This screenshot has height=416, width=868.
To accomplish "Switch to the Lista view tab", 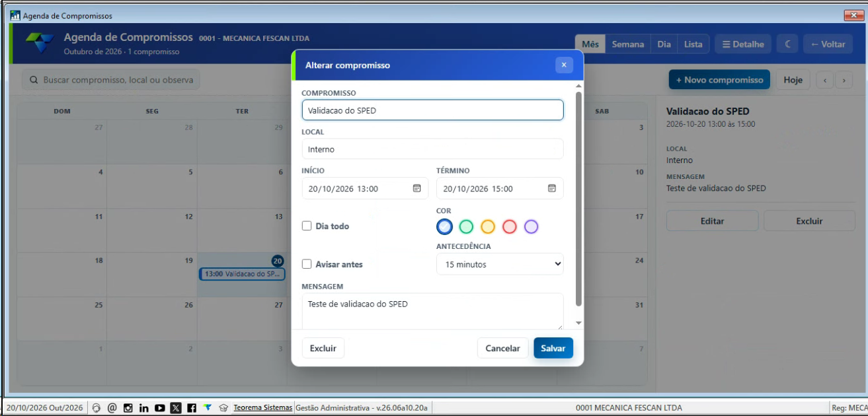I will 693,44.
